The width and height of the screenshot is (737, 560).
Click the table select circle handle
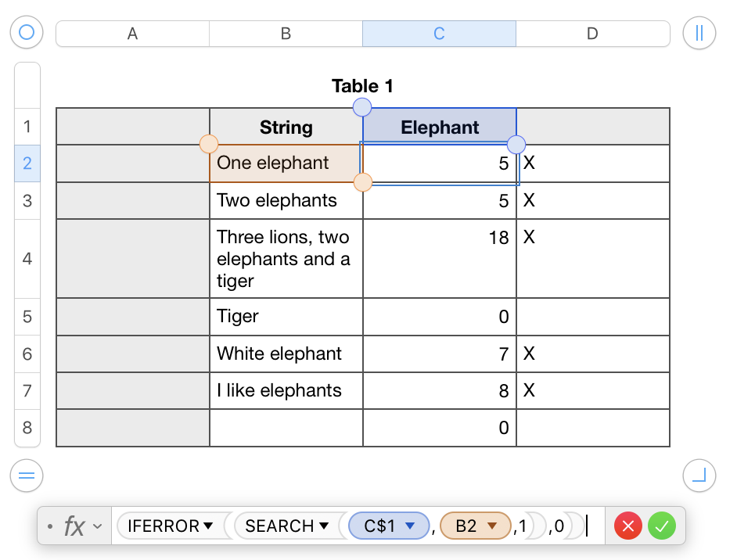coord(27,33)
